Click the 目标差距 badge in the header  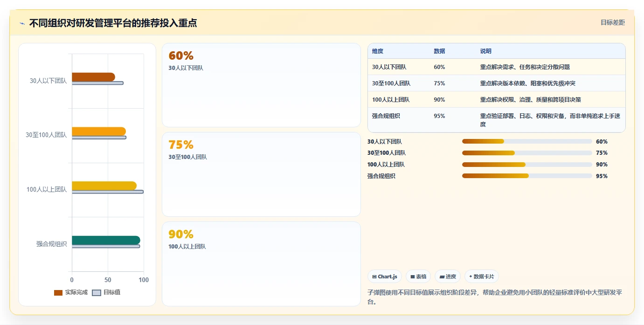(612, 22)
